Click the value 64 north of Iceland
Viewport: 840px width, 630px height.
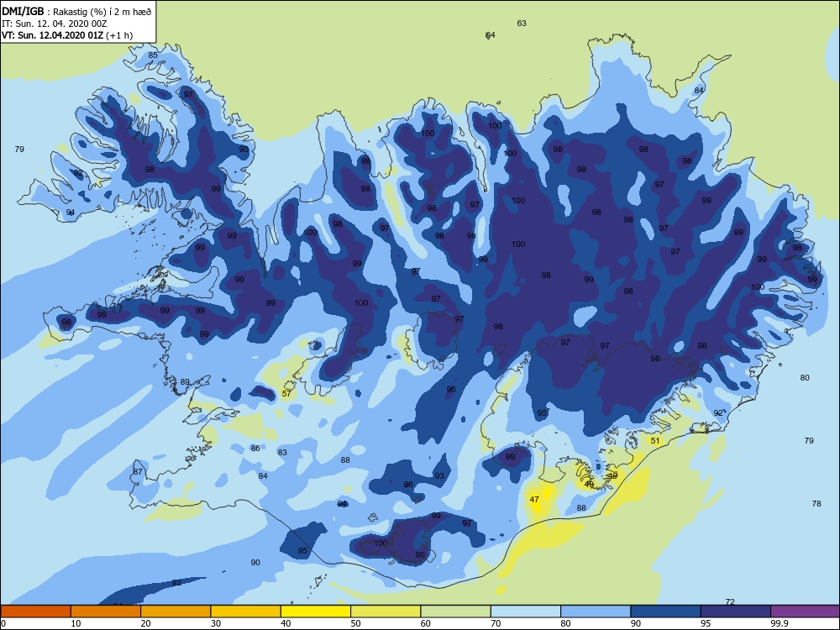[491, 34]
